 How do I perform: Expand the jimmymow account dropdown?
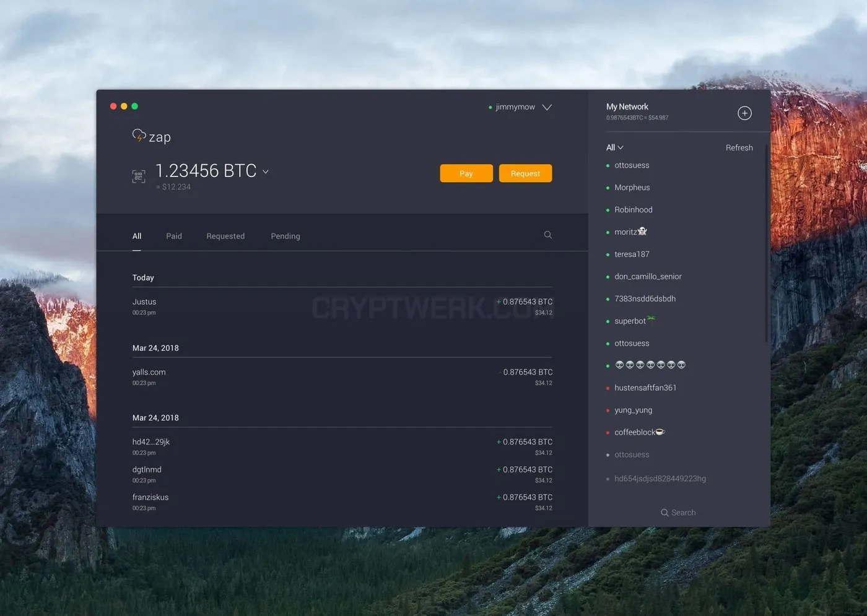(x=547, y=107)
